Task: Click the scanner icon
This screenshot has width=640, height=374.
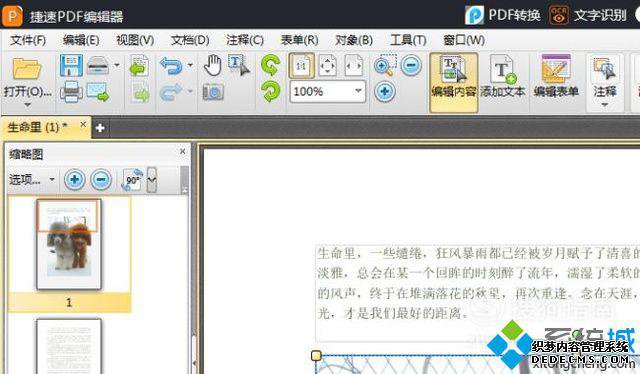Action: (98, 65)
